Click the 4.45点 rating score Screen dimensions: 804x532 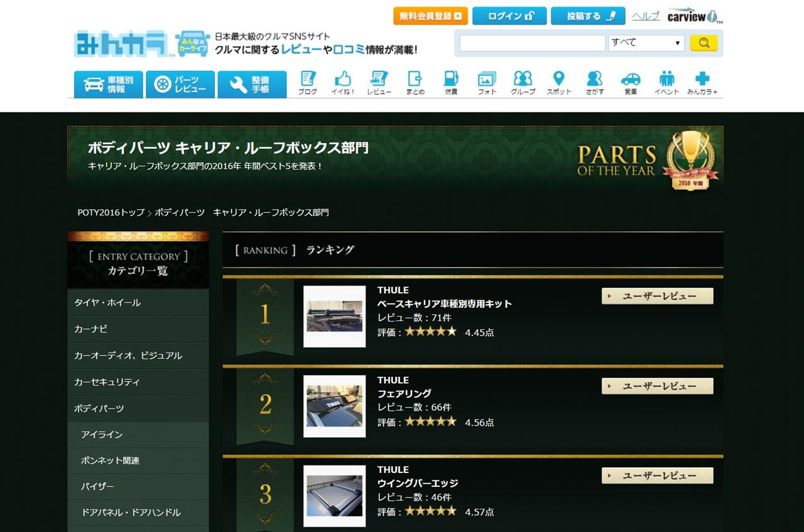480,332
